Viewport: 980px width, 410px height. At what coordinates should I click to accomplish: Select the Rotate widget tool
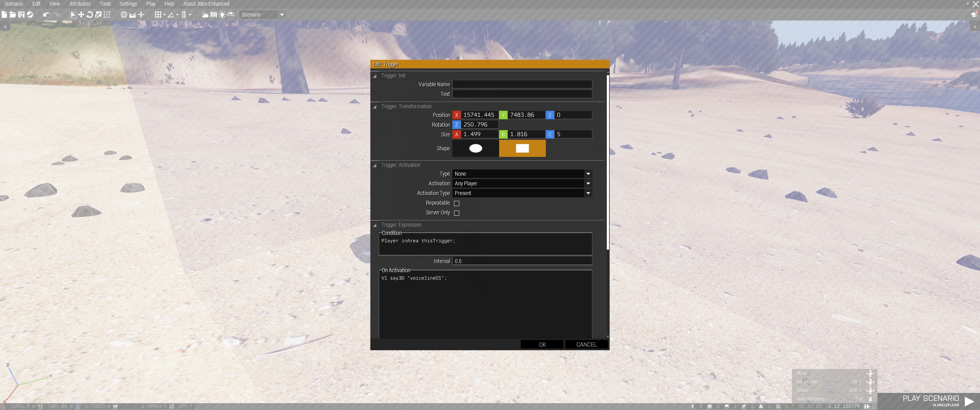90,15
